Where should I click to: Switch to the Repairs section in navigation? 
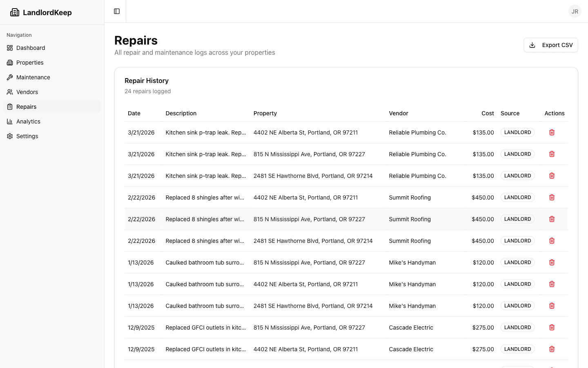coord(26,106)
